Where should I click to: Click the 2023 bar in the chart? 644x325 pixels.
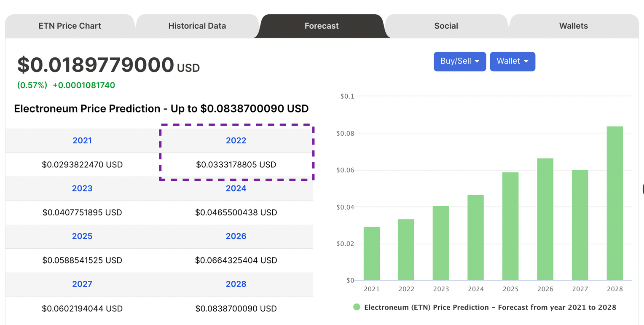tap(441, 243)
